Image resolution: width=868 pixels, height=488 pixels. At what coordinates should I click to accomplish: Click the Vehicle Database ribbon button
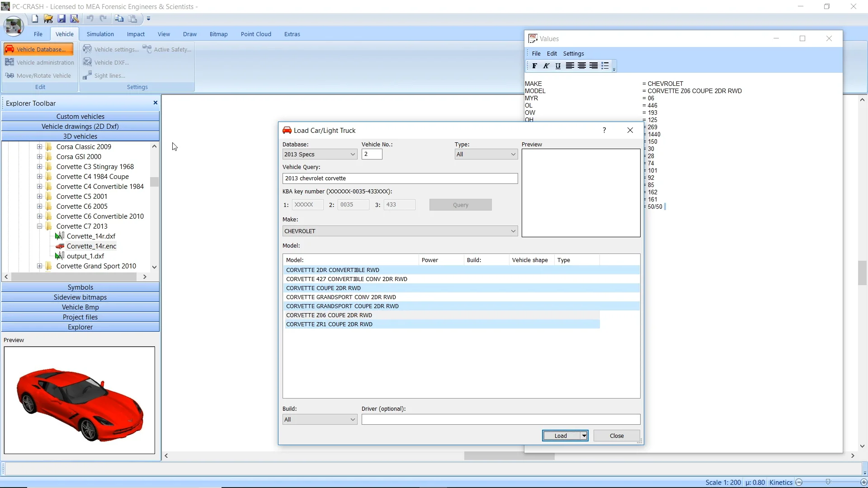tap(38, 49)
